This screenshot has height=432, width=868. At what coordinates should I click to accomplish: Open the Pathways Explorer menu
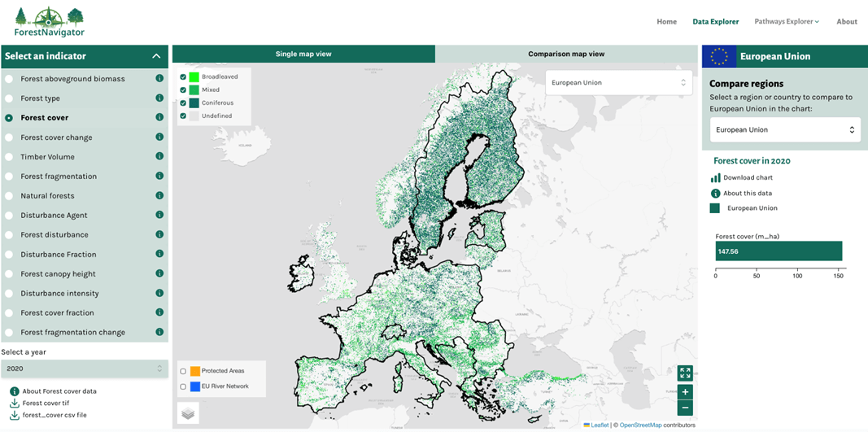786,22
